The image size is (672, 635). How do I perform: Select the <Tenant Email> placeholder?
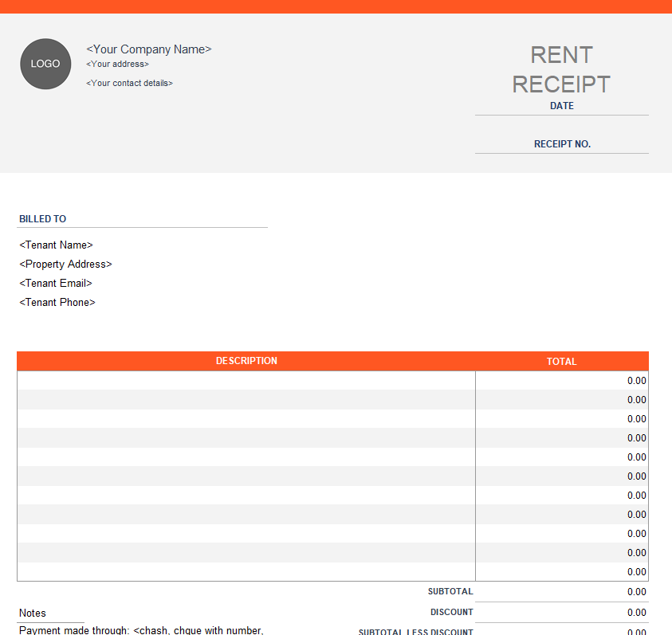(x=56, y=284)
